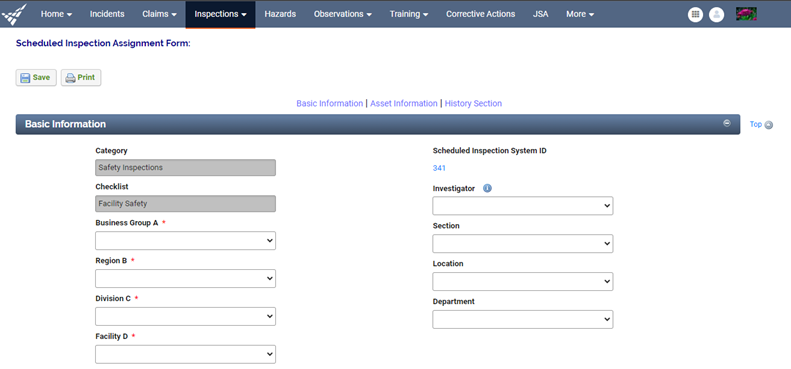
Task: Go to Hazards page
Action: click(280, 14)
